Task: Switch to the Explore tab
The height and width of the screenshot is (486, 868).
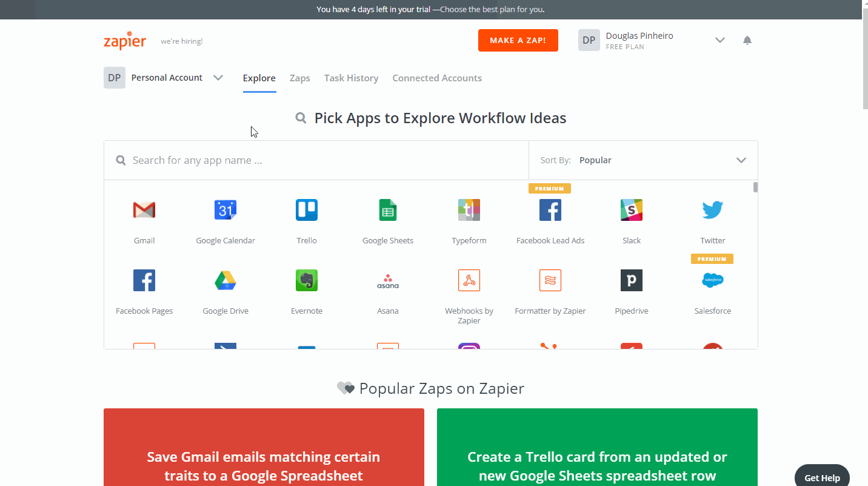Action: (x=259, y=78)
